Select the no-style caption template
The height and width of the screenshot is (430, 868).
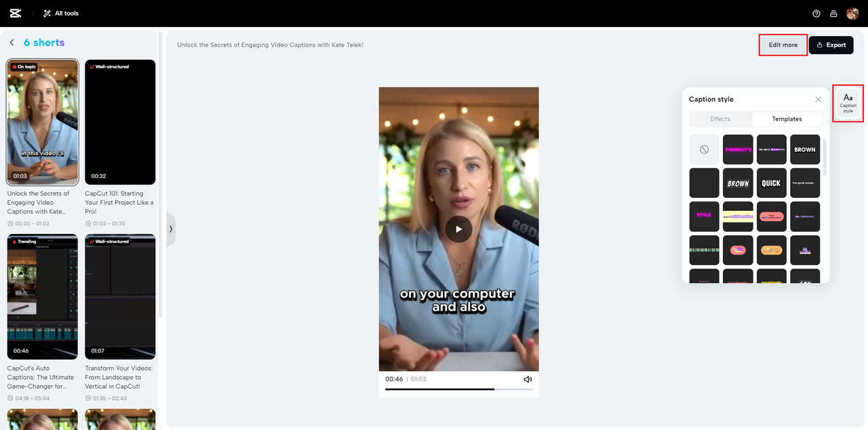704,149
